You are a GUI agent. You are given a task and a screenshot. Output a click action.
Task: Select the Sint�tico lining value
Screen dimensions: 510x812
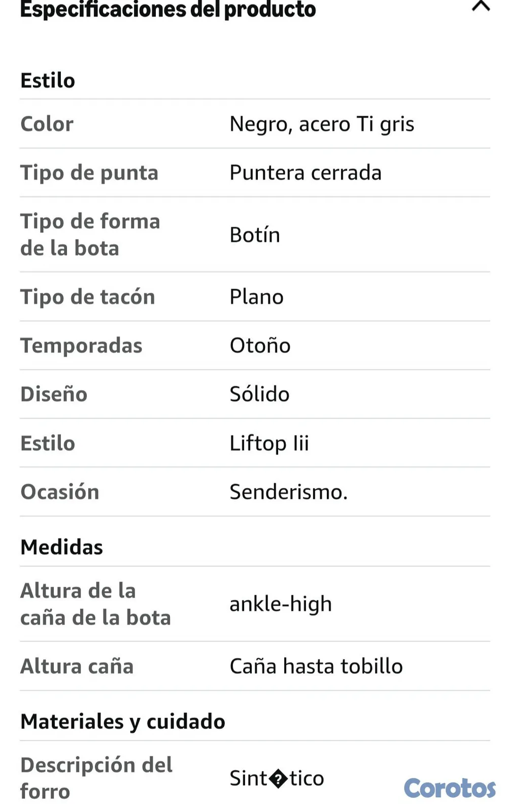277,779
